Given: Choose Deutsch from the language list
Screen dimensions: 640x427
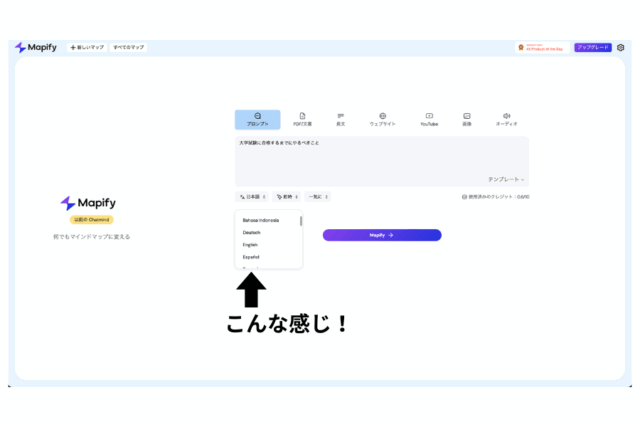Looking at the screenshot, I should click(251, 232).
